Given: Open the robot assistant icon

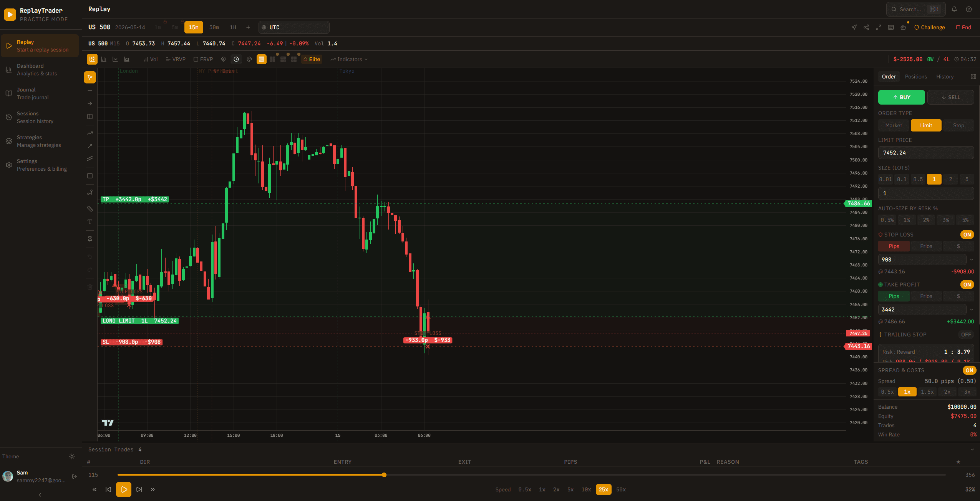Looking at the screenshot, I should pos(903,27).
